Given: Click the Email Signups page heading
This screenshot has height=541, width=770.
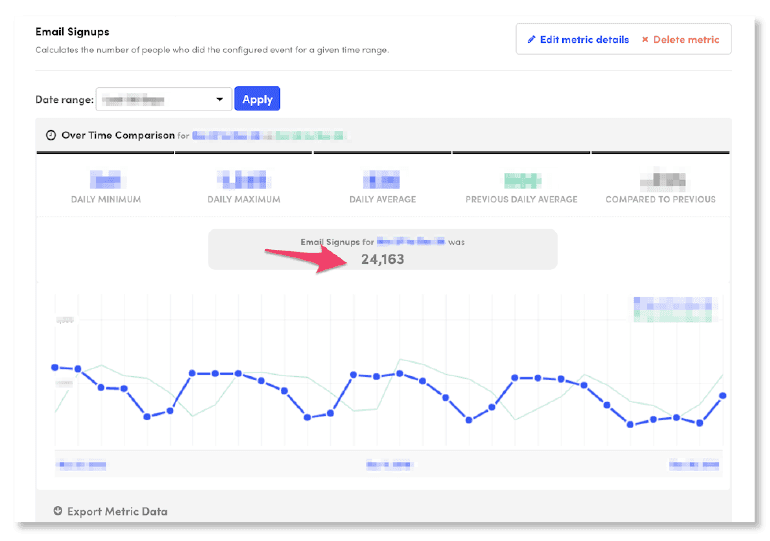Looking at the screenshot, I should coord(72,32).
